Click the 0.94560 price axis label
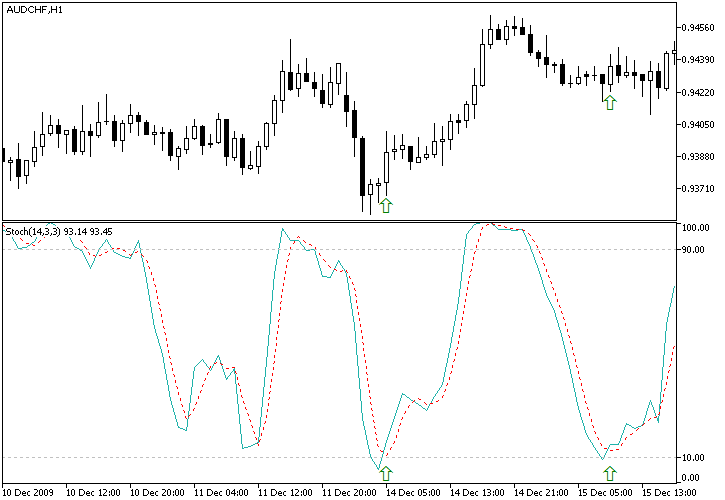The width and height of the screenshot is (725, 500). coord(698,28)
